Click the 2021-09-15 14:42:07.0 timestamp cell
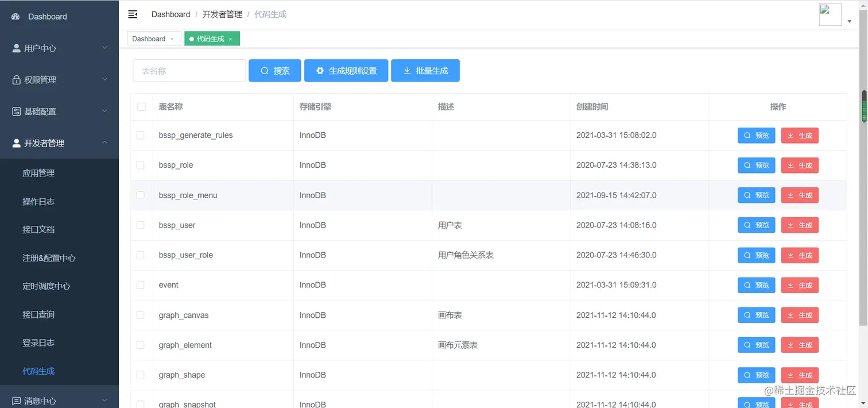 coord(640,195)
